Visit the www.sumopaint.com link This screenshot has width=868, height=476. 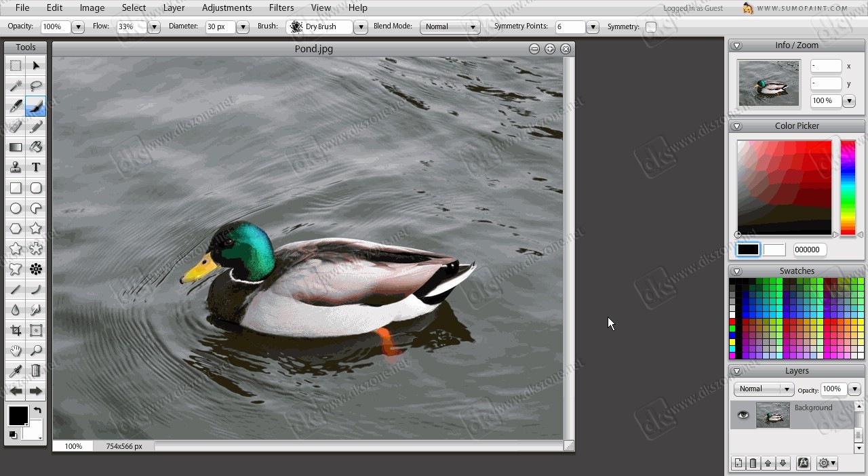coord(802,8)
